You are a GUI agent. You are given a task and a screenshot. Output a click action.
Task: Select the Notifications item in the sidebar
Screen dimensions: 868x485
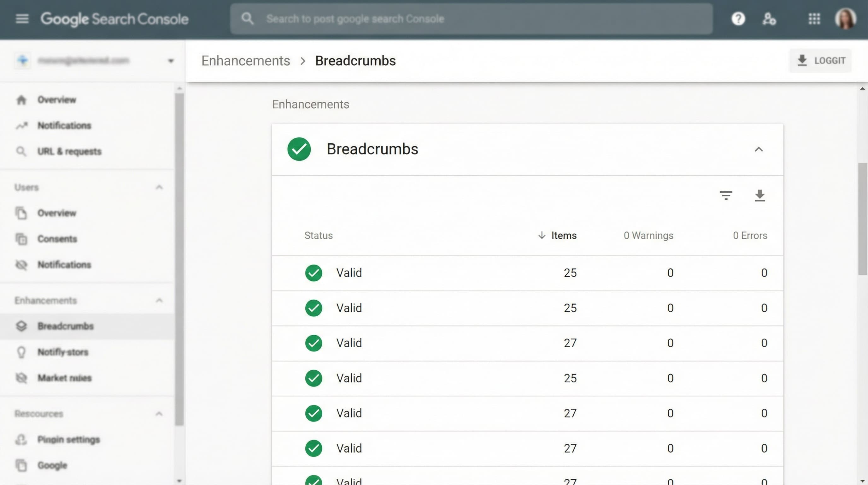pos(64,125)
